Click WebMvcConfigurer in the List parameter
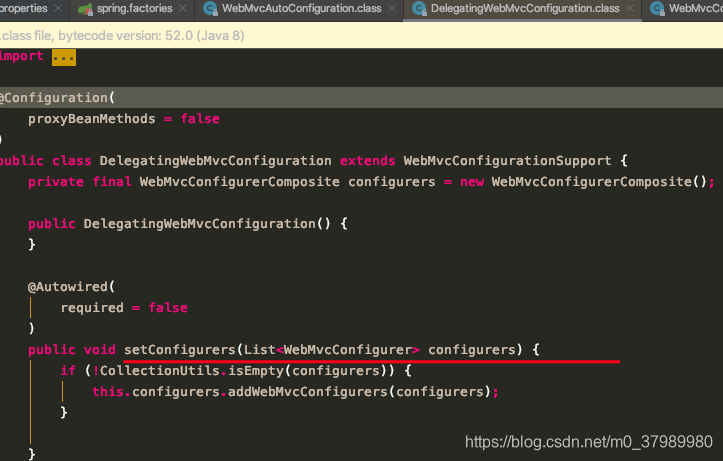Viewport: 723px width, 461px height. pyautogui.click(x=348, y=350)
